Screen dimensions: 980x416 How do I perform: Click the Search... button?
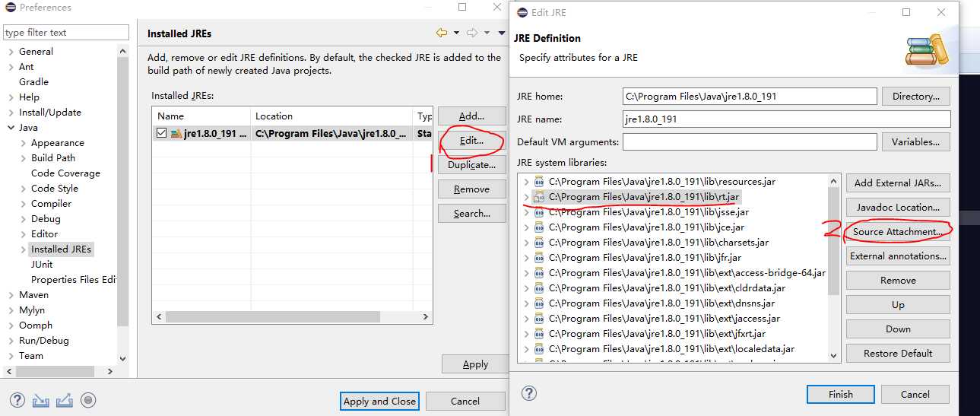pos(471,214)
